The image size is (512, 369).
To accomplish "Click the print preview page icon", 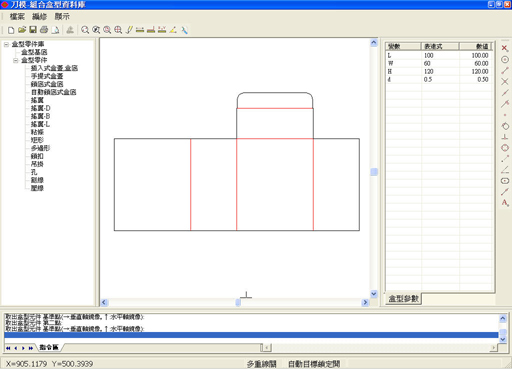I will pos(55,30).
